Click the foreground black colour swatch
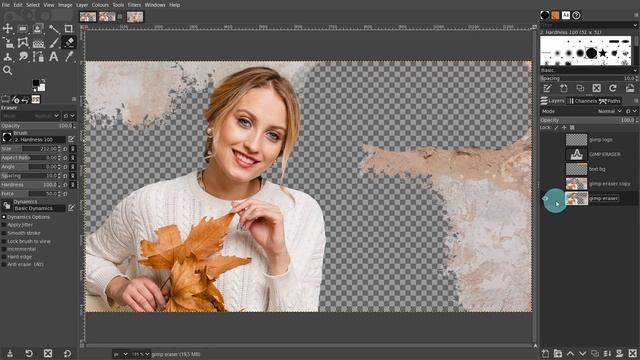Screen dimensions: 640x360 [x=36, y=83]
